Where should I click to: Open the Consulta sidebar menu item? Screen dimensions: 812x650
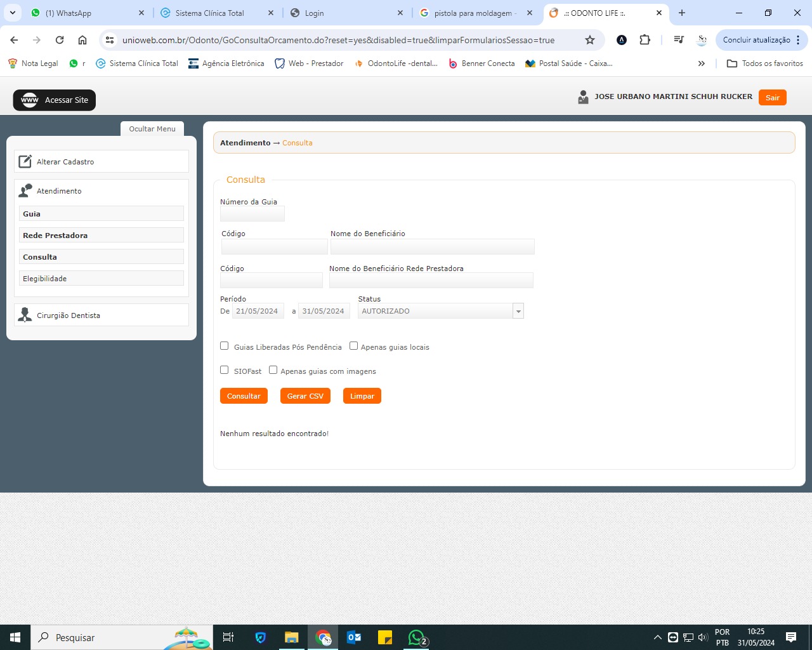coord(101,257)
